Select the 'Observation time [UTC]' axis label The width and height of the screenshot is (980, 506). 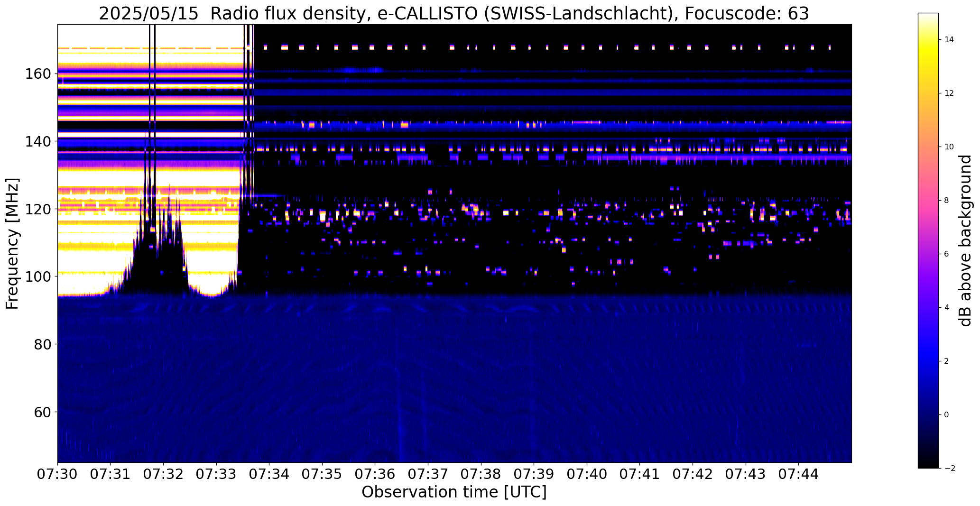(x=454, y=492)
